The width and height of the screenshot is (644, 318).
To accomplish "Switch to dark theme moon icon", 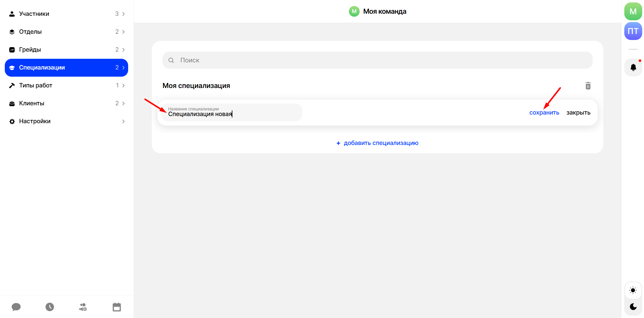I will (x=633, y=307).
